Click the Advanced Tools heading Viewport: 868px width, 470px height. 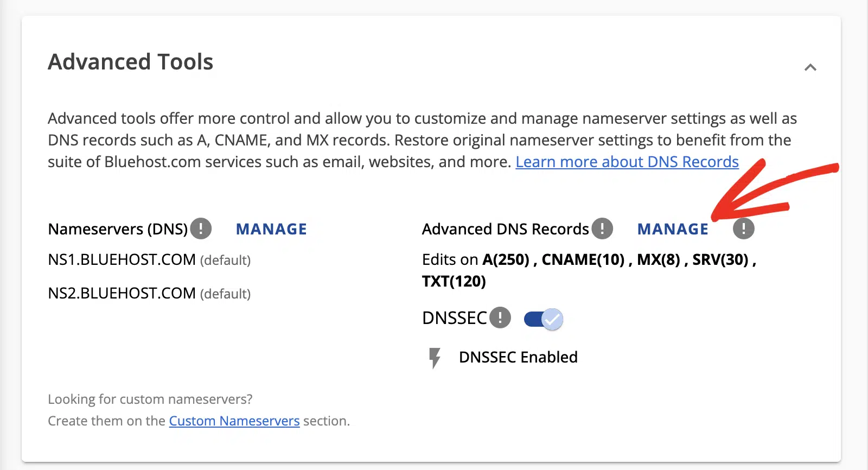click(131, 62)
